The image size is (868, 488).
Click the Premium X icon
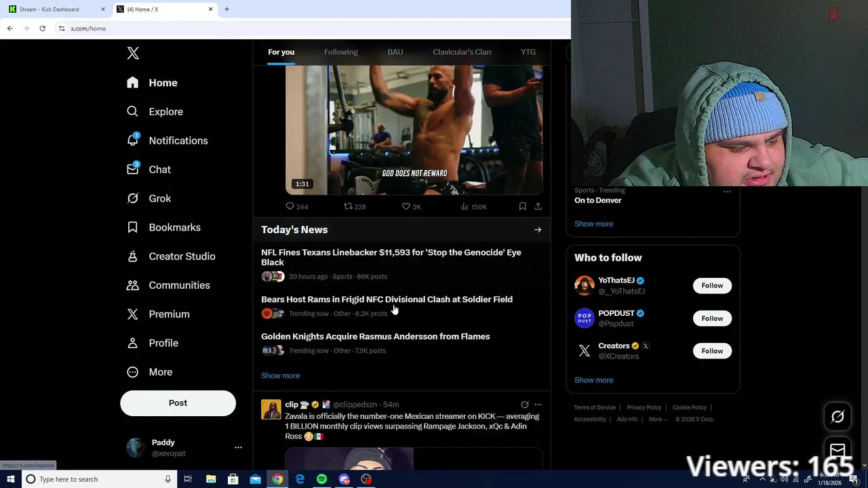[133, 314]
